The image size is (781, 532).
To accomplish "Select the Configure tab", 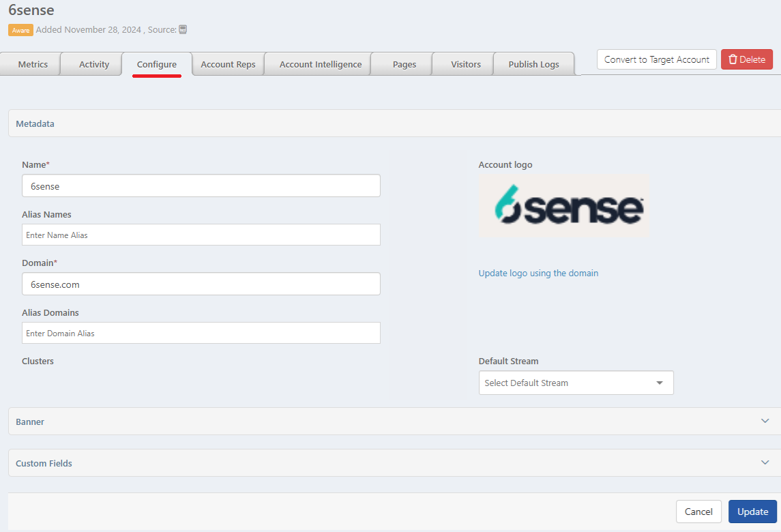I will (x=157, y=64).
